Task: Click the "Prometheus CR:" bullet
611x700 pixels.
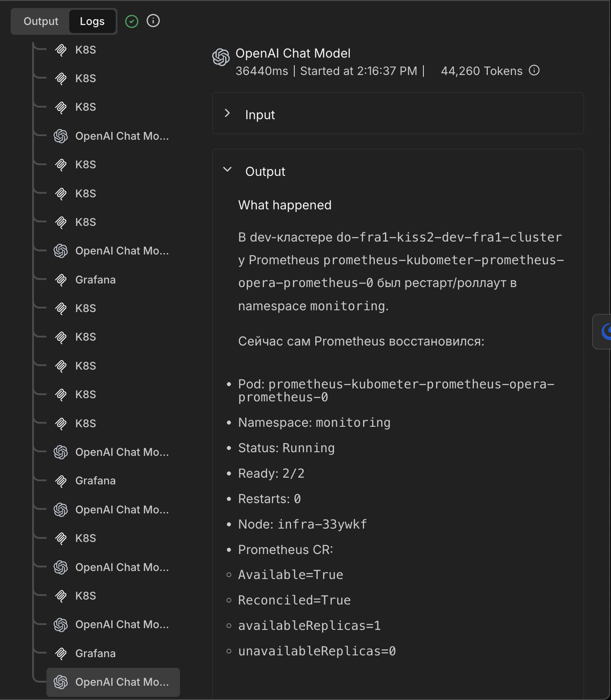Action: coord(285,550)
